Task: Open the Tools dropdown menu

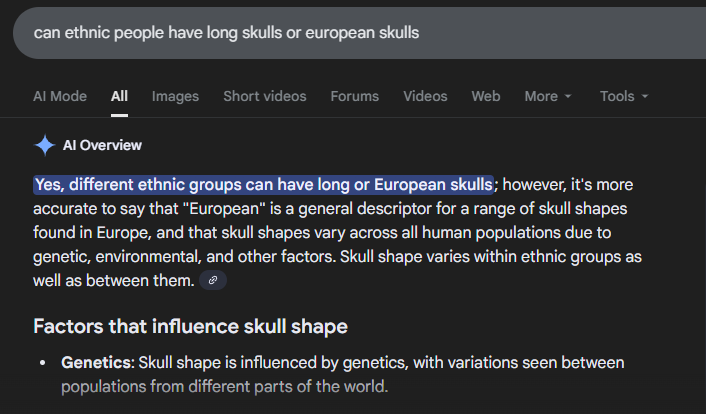Action: (x=624, y=96)
